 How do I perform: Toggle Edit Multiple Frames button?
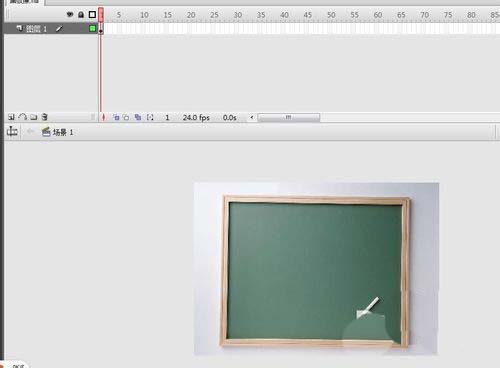tap(138, 117)
